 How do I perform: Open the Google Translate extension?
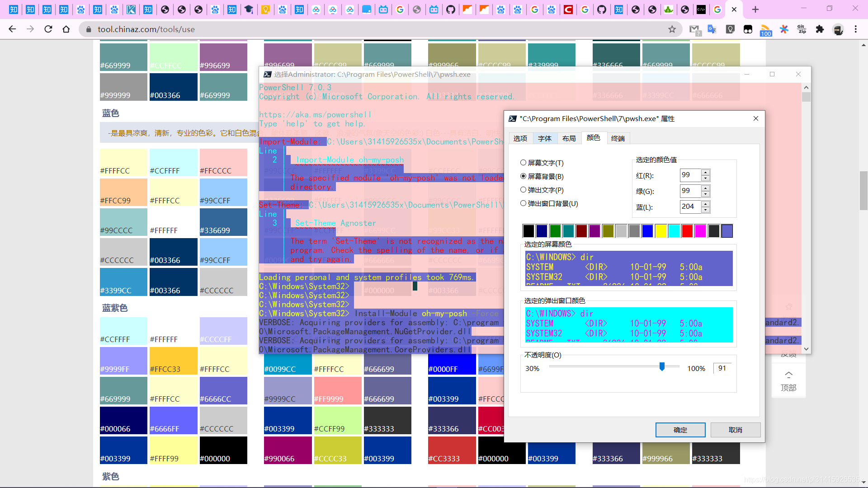click(x=712, y=29)
